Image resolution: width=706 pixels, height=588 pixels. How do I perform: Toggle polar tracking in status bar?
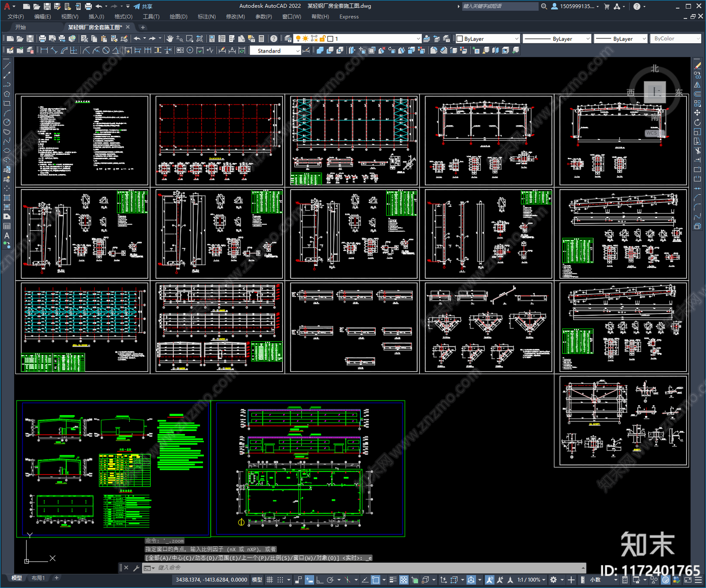pyautogui.click(x=330, y=580)
